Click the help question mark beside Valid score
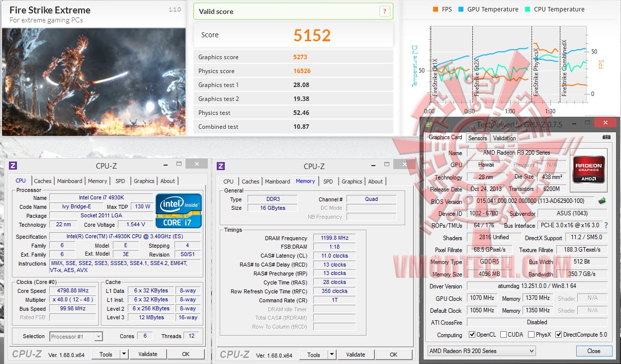This screenshot has height=364, width=621. tap(384, 11)
